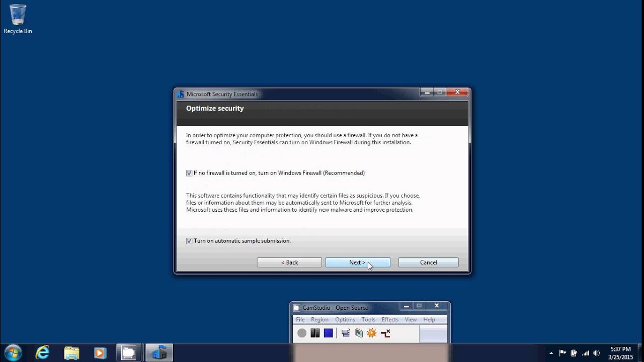644x362 pixels.
Task: Uncheck turn on Windows Firewall option
Action: 189,173
